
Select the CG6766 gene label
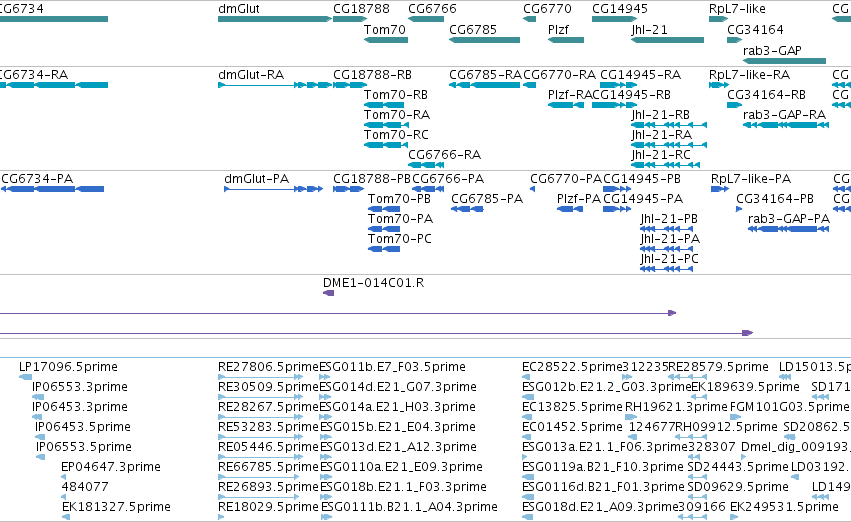point(432,9)
